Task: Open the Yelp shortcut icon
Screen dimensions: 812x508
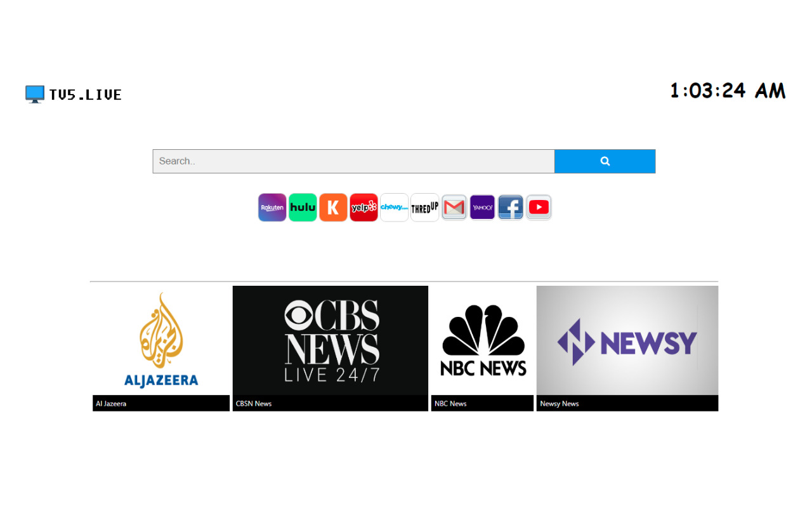Action: point(363,208)
